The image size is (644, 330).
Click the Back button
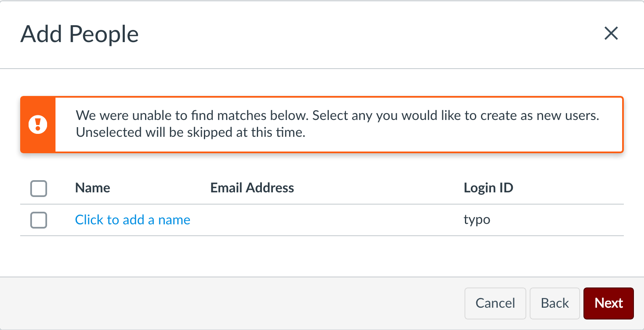click(554, 303)
